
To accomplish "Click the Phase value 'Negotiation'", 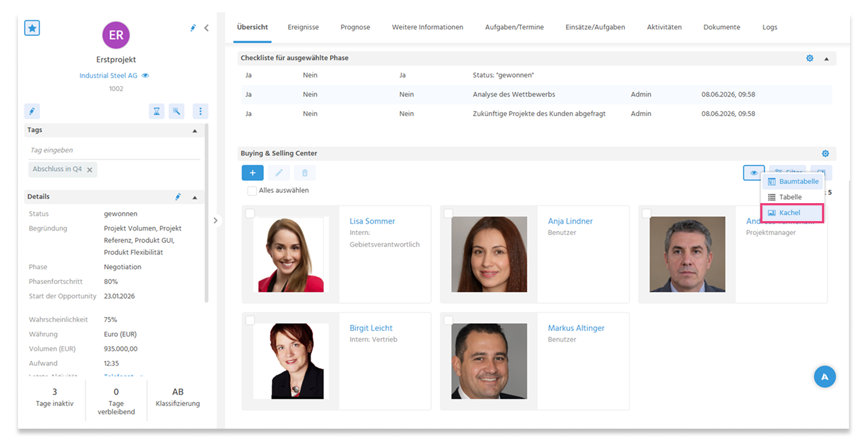I will 122,267.
